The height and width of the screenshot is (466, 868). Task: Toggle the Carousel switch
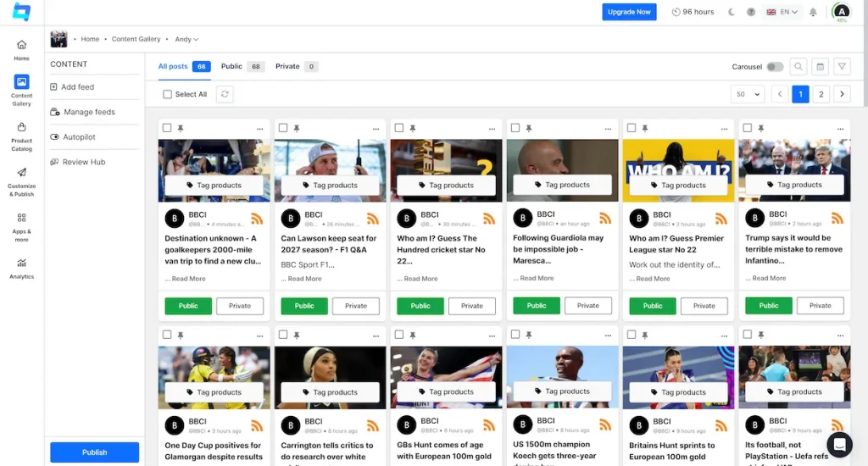coord(775,66)
